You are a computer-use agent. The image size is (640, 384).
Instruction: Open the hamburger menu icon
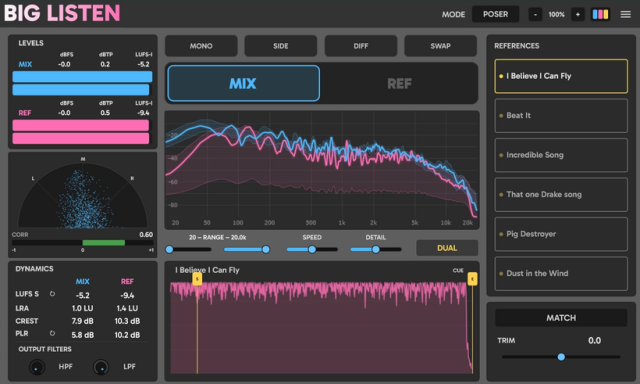(625, 14)
